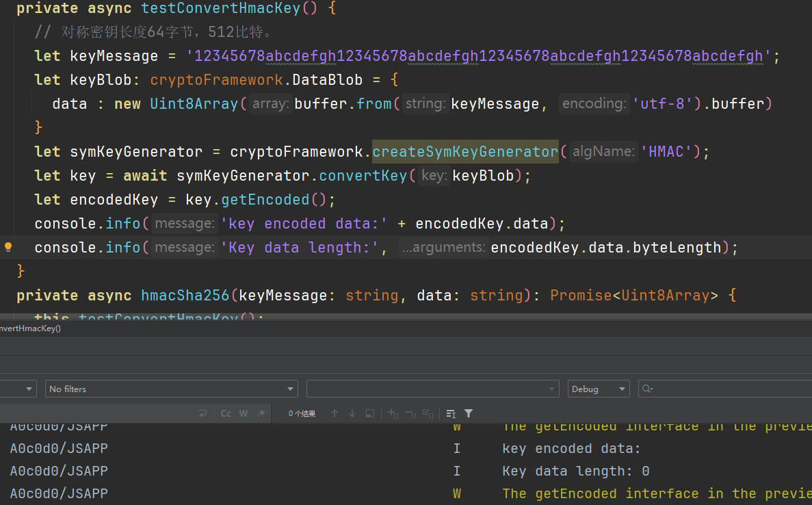Click the keyMessage long string value
Image resolution: width=812 pixels, height=505 pixels.
(x=478, y=56)
